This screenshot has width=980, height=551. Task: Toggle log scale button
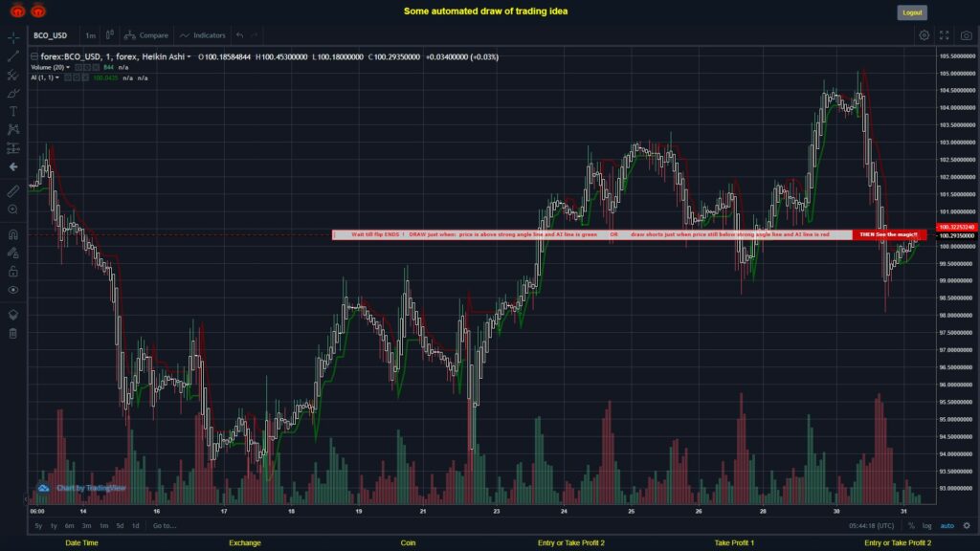coord(926,526)
